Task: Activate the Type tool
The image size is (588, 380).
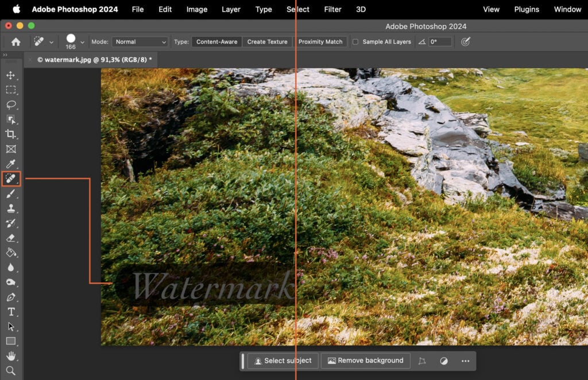Action: [x=11, y=312]
